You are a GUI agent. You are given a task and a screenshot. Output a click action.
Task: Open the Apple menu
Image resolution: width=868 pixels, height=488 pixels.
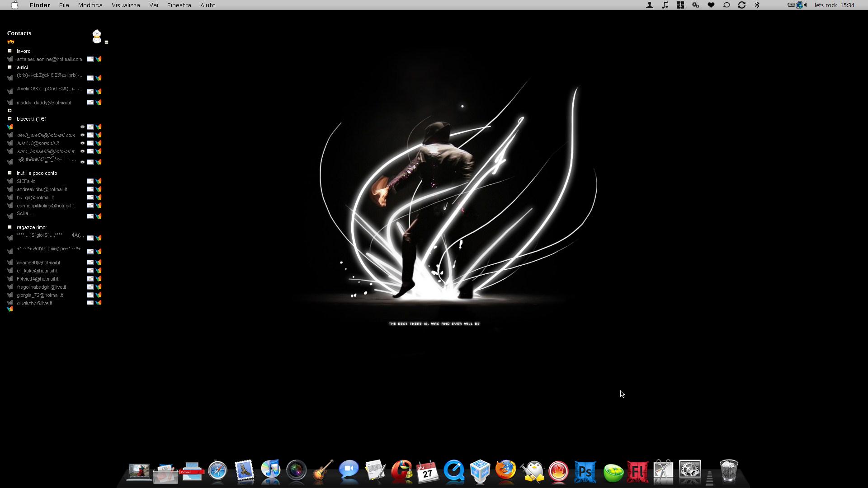15,5
